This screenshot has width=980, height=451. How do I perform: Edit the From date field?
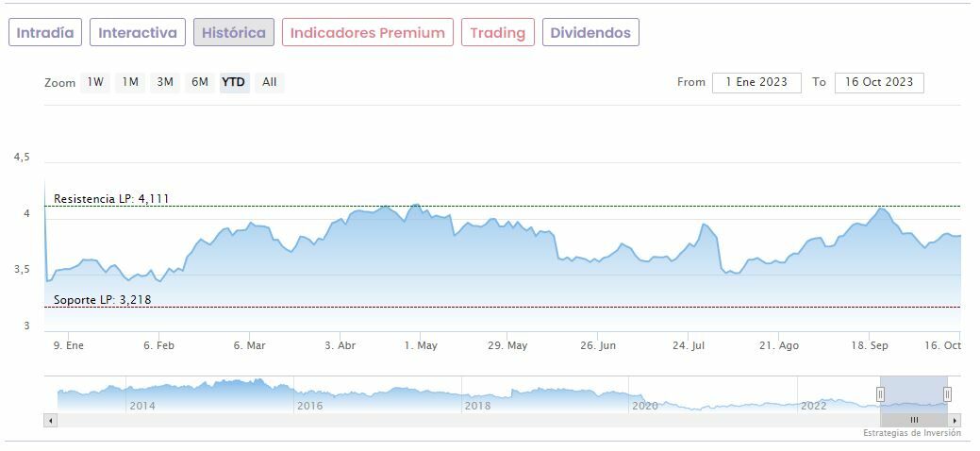click(756, 82)
